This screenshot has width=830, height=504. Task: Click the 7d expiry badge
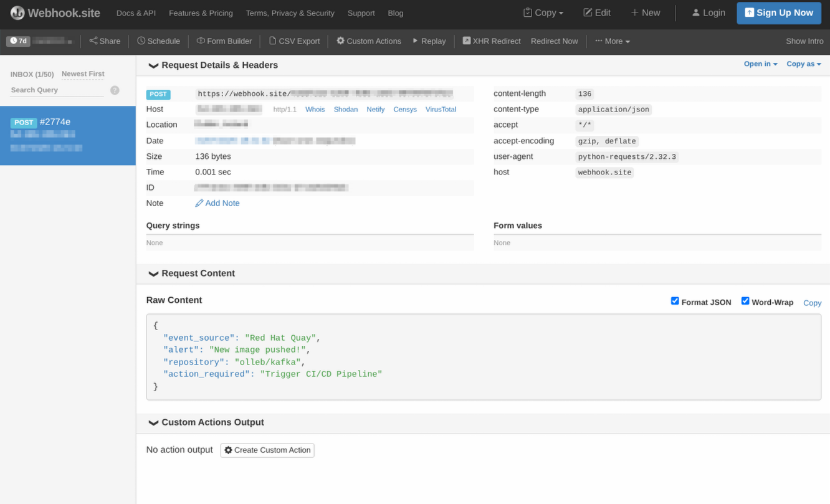pyautogui.click(x=18, y=41)
